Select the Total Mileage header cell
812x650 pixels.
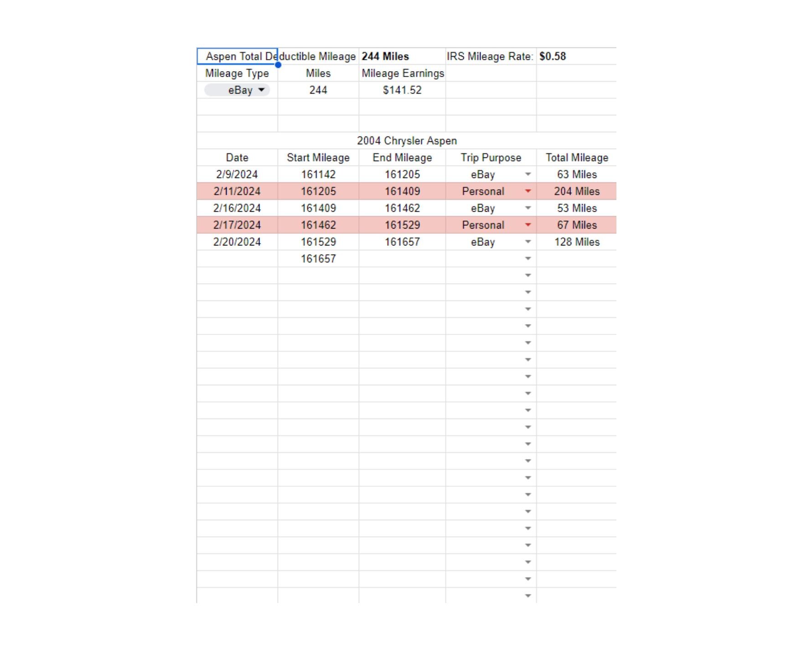[x=577, y=157]
